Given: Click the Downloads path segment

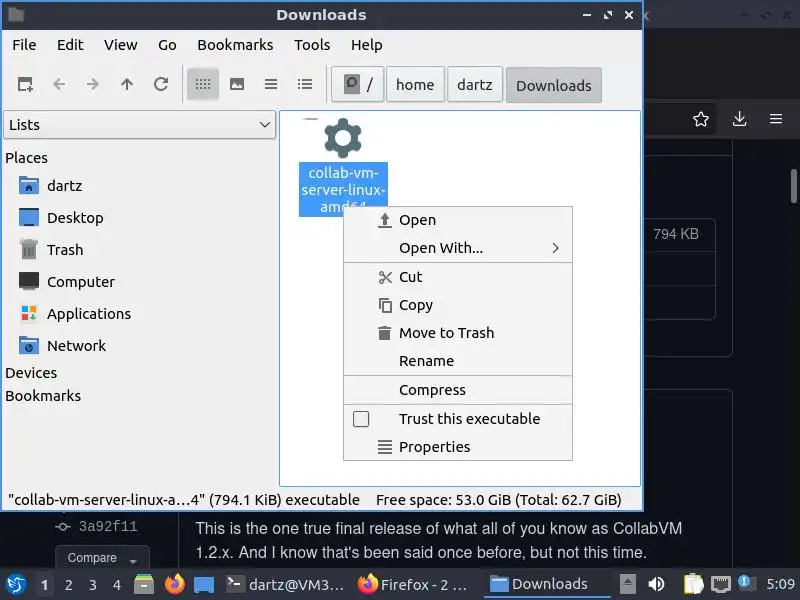Looking at the screenshot, I should tap(554, 85).
